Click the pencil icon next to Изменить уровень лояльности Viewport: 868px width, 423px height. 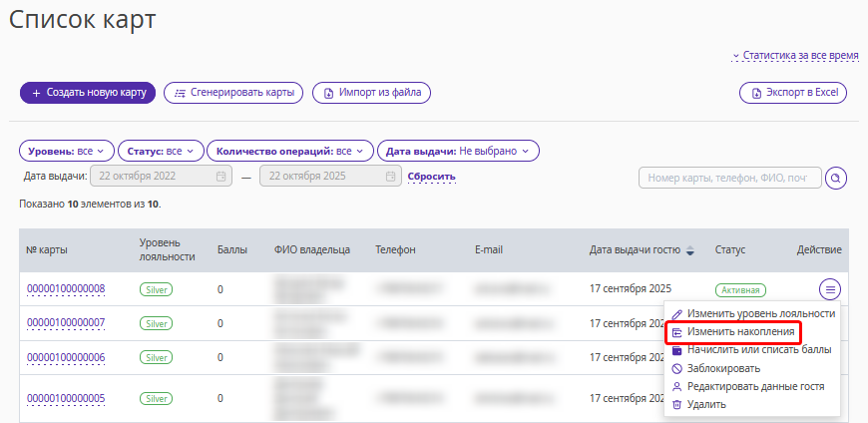676,313
